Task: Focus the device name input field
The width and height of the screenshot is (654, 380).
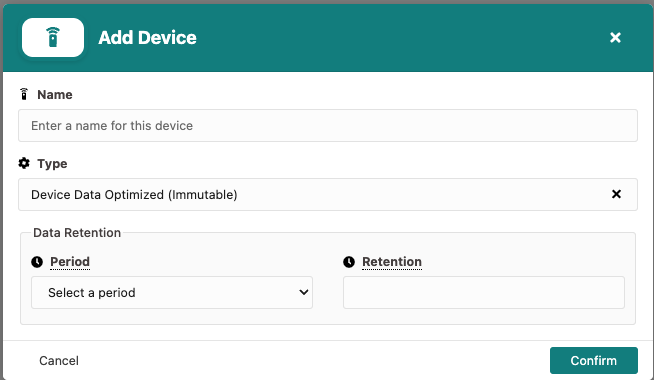Action: (x=328, y=126)
